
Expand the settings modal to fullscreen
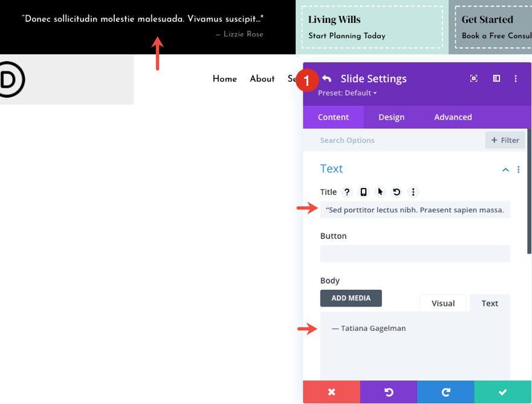(x=473, y=78)
